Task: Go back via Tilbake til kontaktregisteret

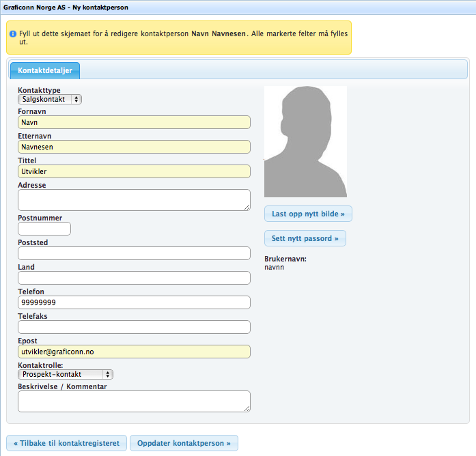Action: [x=66, y=443]
